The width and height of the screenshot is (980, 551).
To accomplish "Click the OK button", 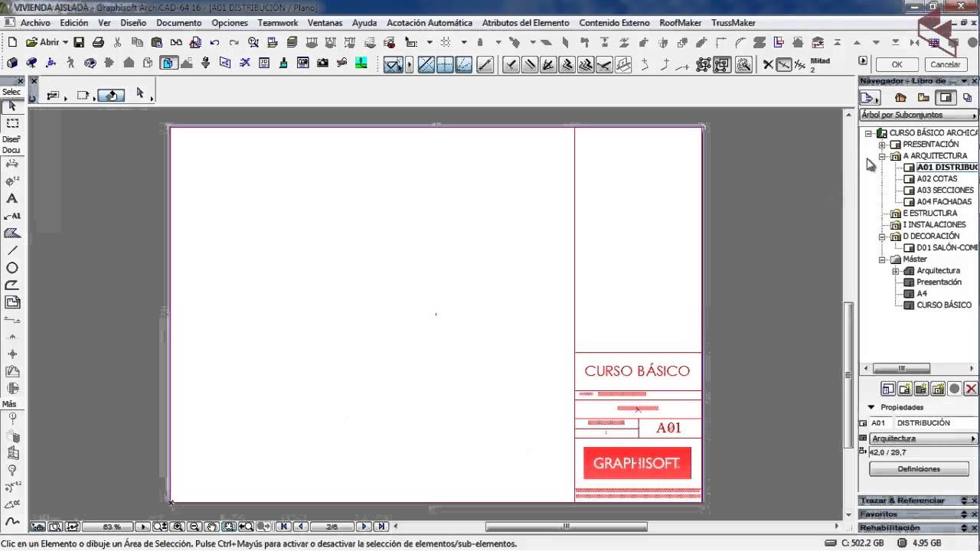I will point(897,65).
